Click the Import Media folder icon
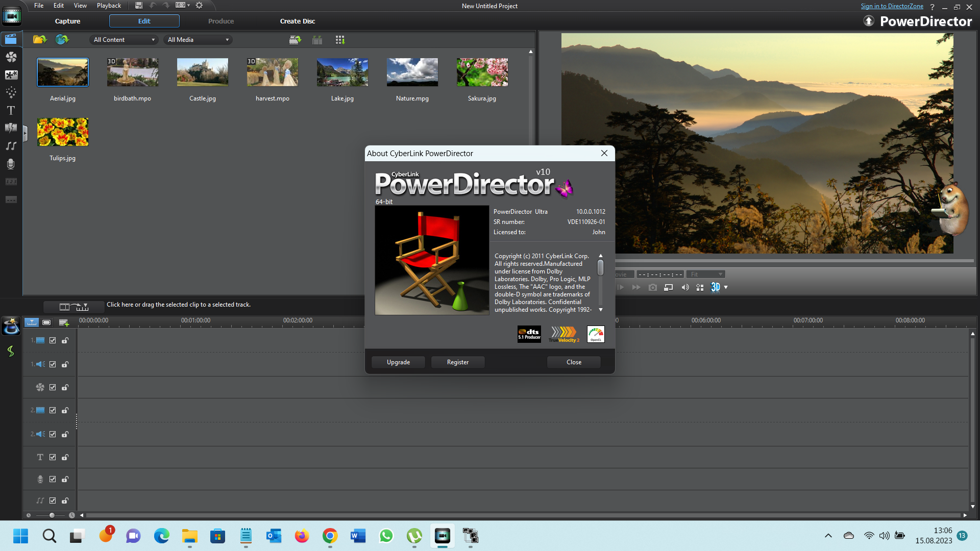 (40, 39)
